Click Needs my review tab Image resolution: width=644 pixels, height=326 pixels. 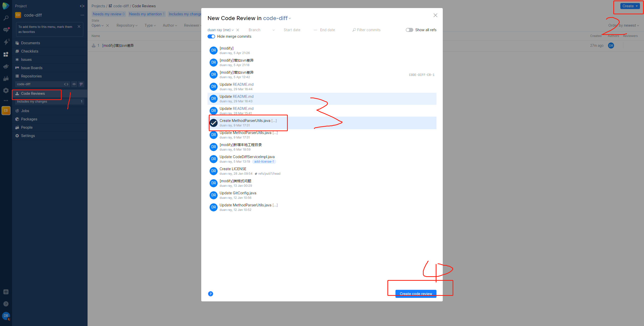[x=109, y=14]
